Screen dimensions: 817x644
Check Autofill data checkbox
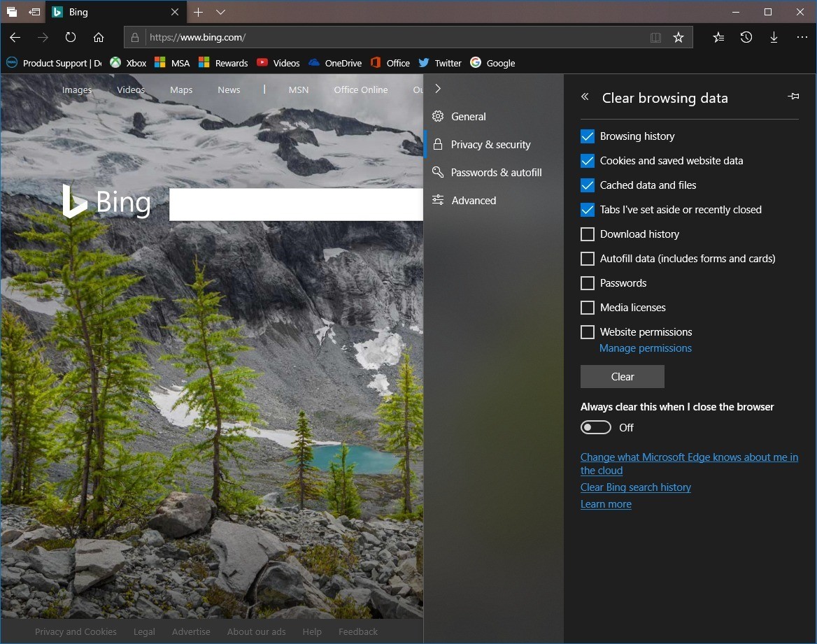click(x=588, y=259)
